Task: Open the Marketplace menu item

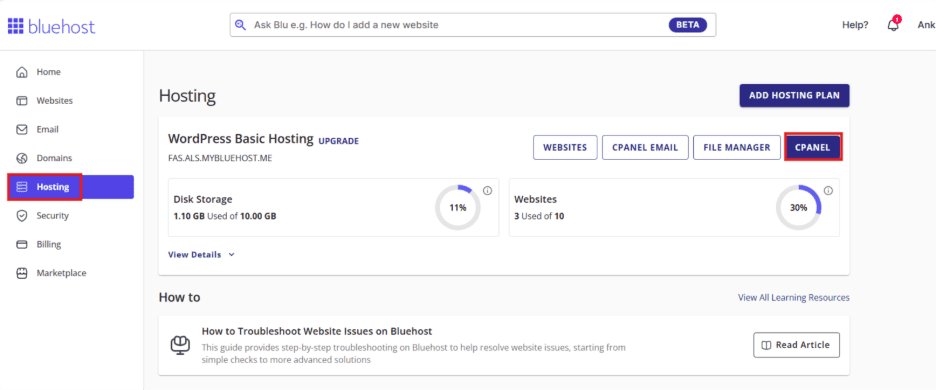Action: [x=70, y=273]
